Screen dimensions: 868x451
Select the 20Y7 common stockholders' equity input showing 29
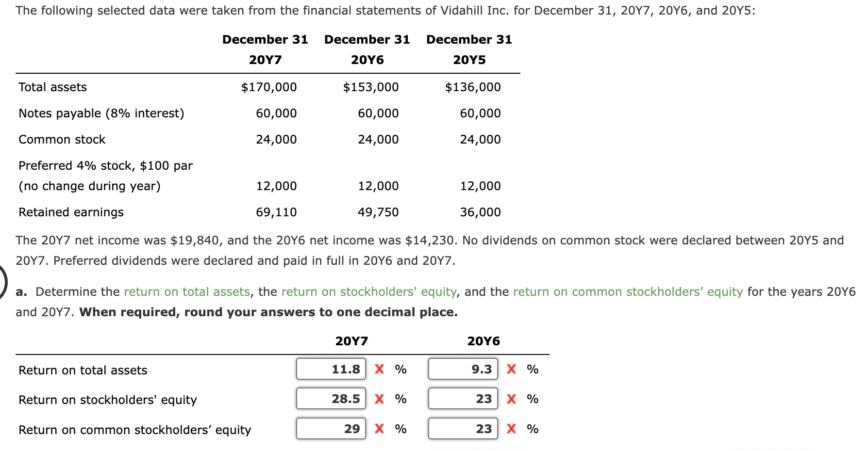click(331, 428)
